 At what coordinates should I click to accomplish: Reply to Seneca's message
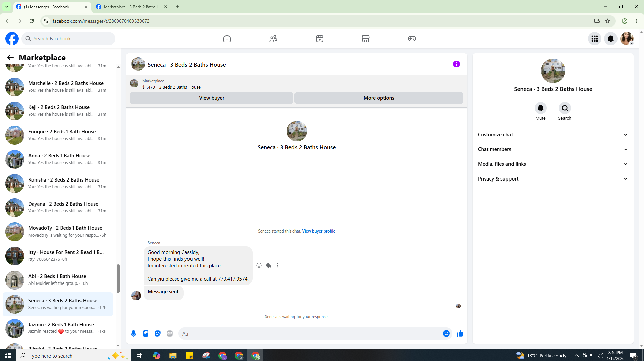(268, 265)
